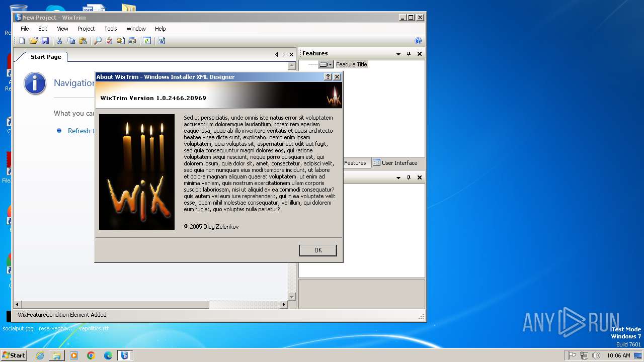644x362 pixels.
Task: Pin the Features panel with pushpin
Action: point(409,54)
